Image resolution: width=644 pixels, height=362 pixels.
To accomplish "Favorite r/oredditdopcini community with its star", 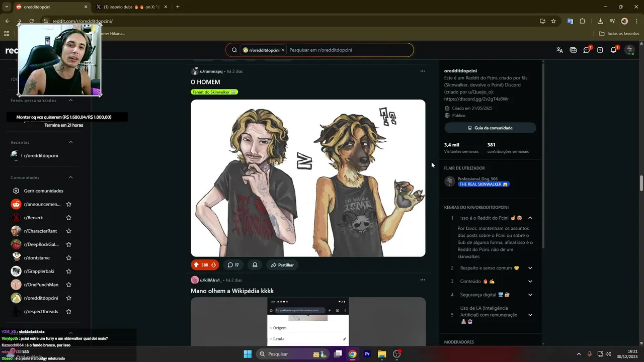I will click(x=68, y=298).
